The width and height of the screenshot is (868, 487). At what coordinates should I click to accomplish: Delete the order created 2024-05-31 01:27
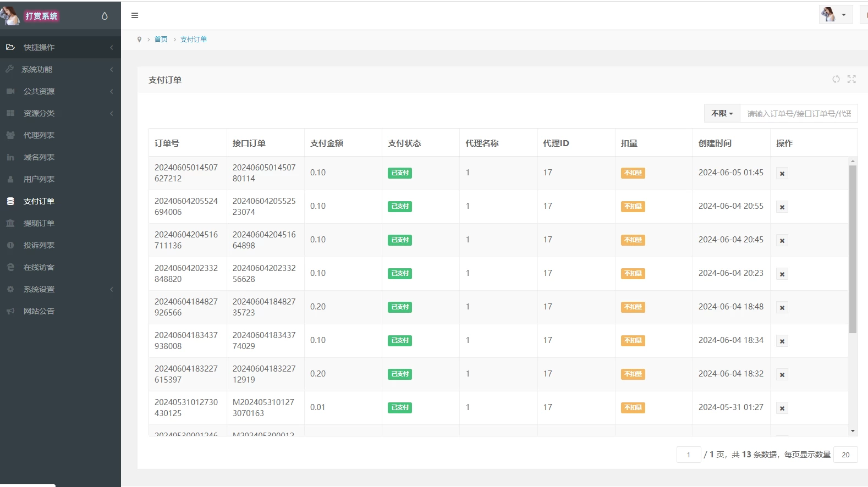pos(782,408)
